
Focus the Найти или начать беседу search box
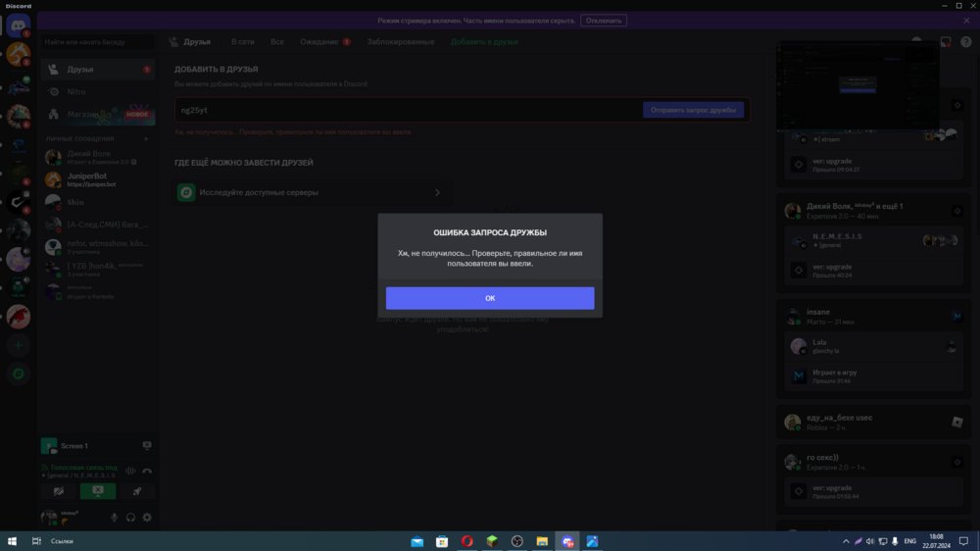[x=98, y=42]
